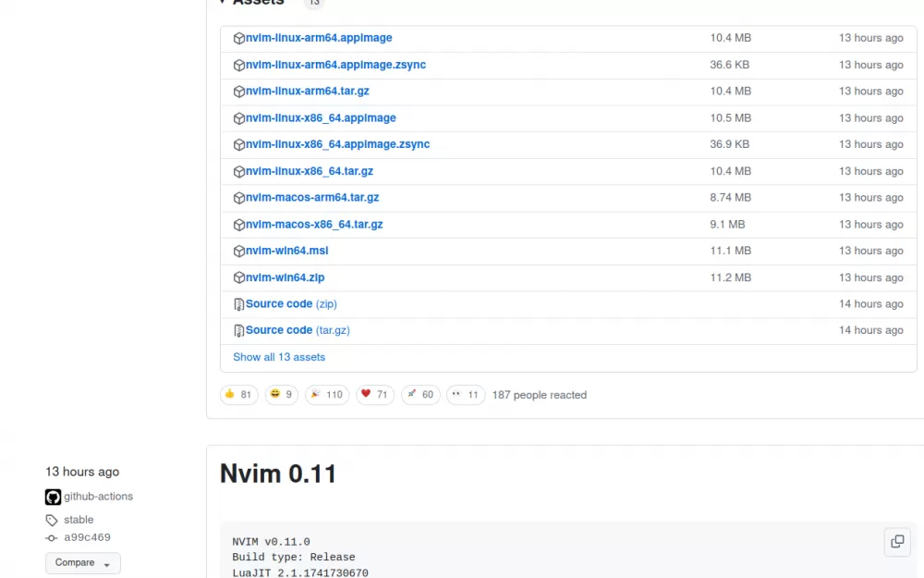Download nvim-macos-arm64.tar.gz
The height and width of the screenshot is (578, 924).
(x=312, y=198)
